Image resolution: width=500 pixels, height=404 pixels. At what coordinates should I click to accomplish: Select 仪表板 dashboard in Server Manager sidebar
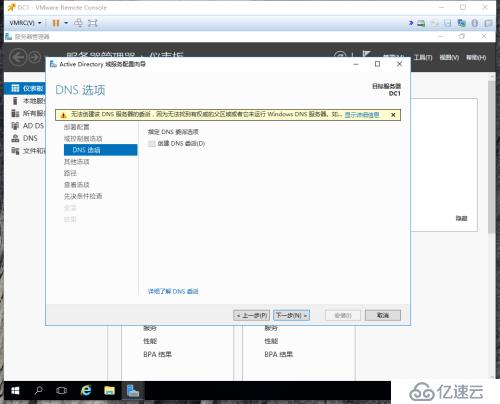pyautogui.click(x=25, y=88)
